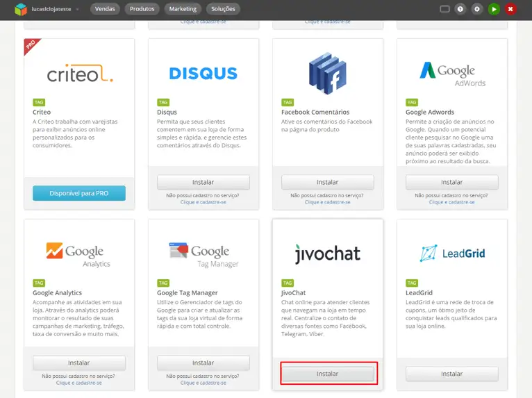Click the Disponível para PRO button
Viewport: 532px width, 398px height.
[79, 192]
